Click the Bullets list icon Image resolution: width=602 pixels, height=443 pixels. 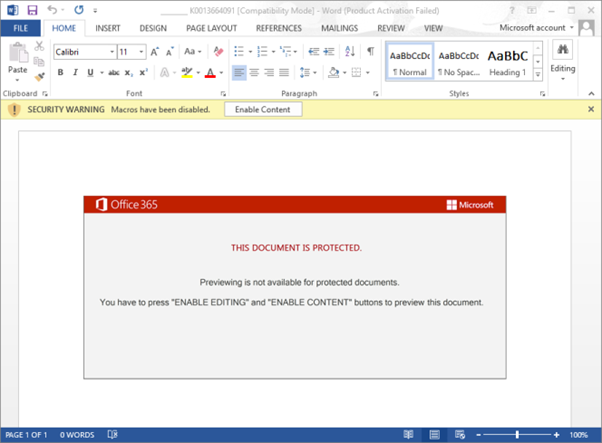239,51
